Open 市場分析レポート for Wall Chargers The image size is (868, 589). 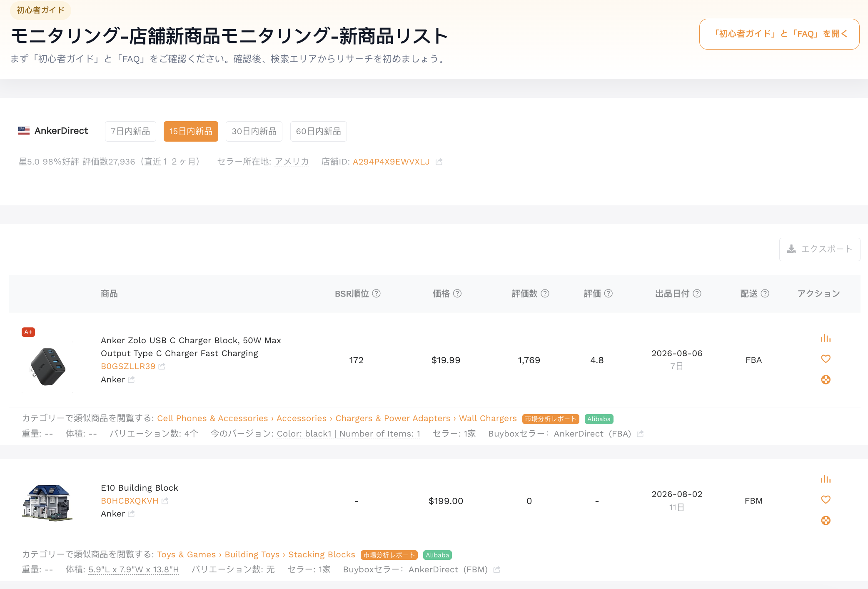[551, 419]
